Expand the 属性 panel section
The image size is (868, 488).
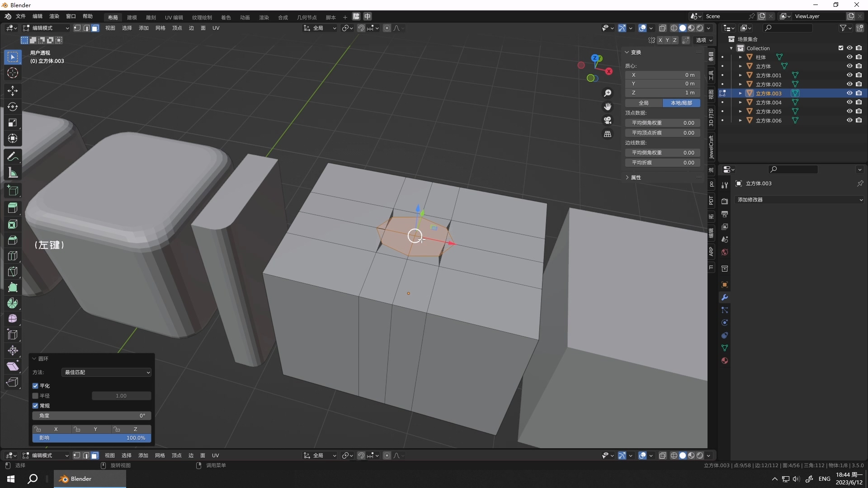pos(636,178)
